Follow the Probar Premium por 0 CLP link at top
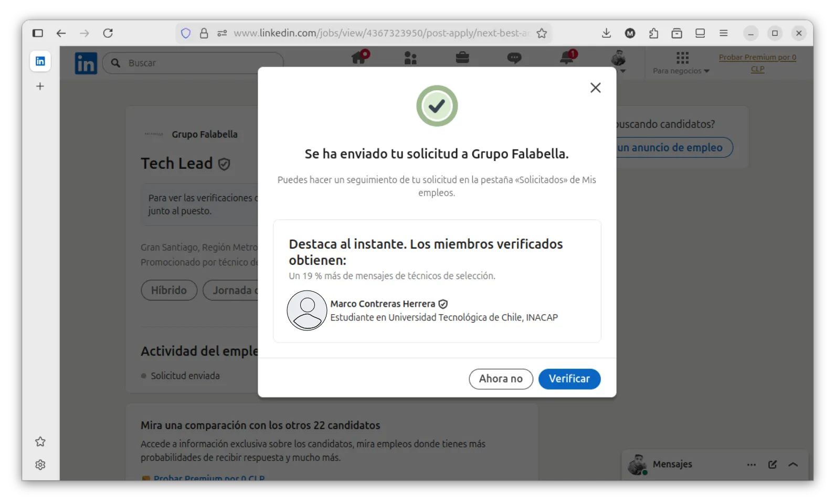 tap(757, 63)
